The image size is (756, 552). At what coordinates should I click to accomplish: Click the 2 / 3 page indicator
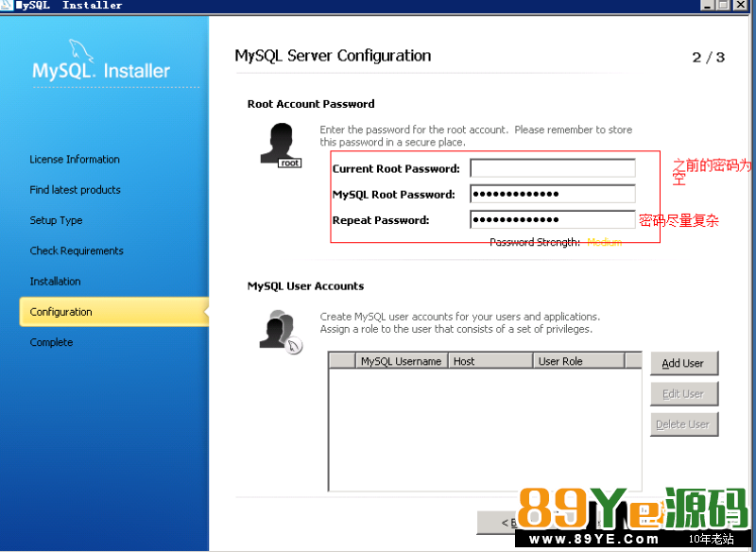[x=708, y=58]
